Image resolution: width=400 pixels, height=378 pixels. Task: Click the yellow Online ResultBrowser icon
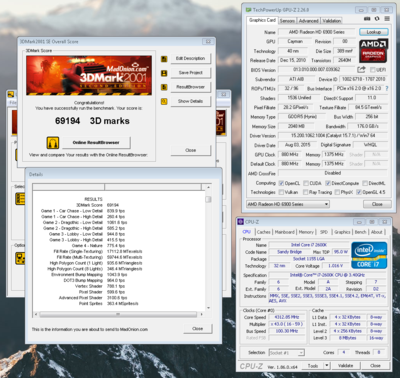click(53, 143)
